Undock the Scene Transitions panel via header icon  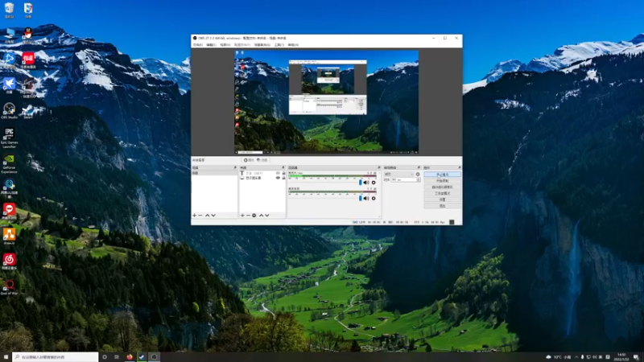(x=419, y=167)
